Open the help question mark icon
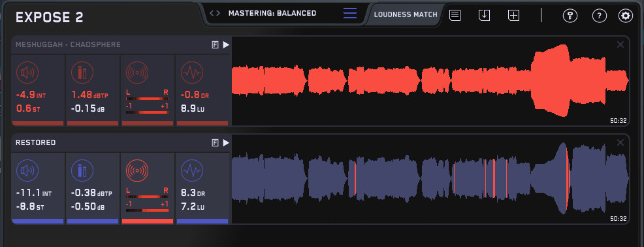Viewport: 644px width, 247px height. click(x=599, y=16)
